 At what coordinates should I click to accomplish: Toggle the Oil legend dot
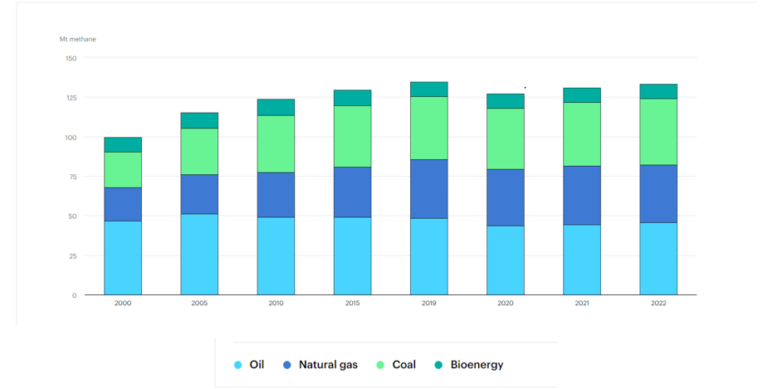click(238, 365)
